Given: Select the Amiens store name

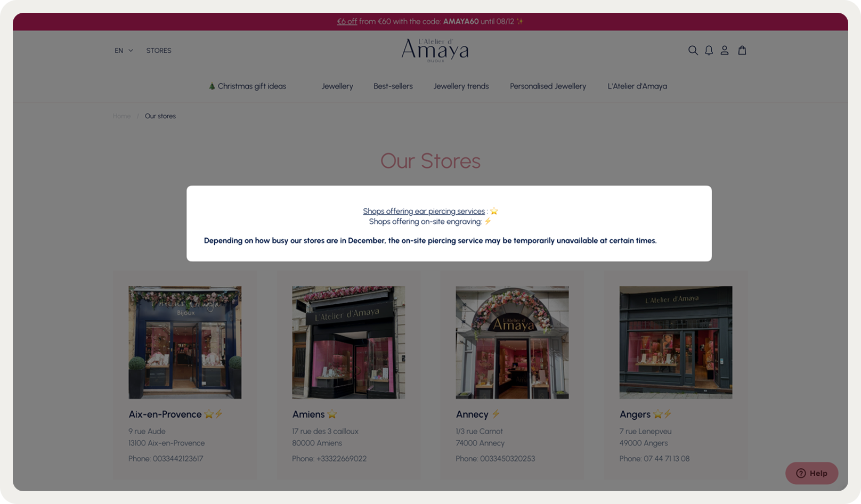Looking at the screenshot, I should click(308, 414).
